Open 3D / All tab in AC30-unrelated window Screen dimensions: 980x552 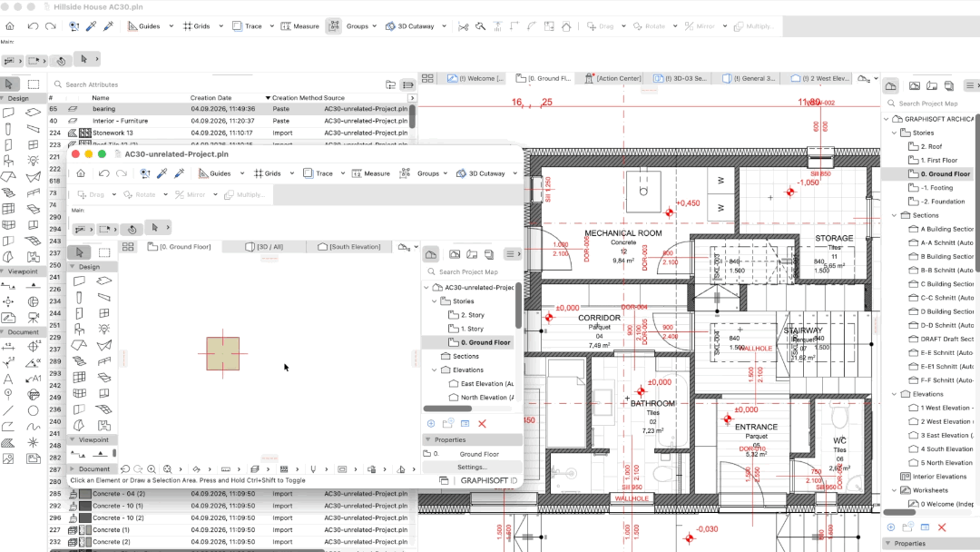(264, 246)
